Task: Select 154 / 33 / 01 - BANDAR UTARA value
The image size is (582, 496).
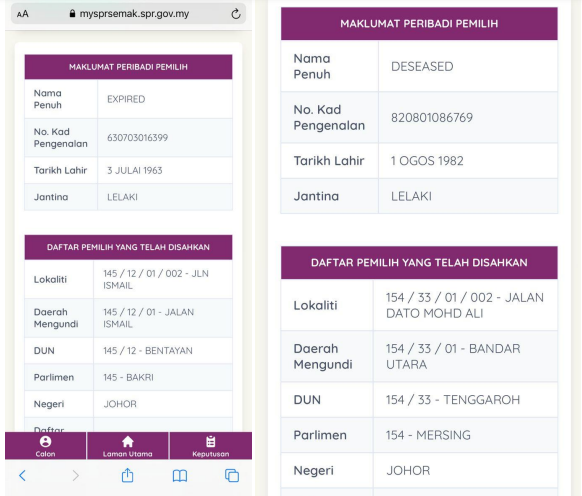Action: (453, 356)
